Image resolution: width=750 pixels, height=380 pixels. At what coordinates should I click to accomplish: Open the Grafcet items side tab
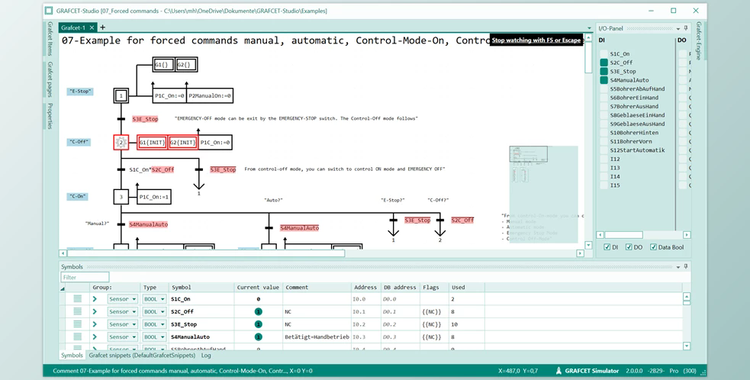[x=50, y=39]
